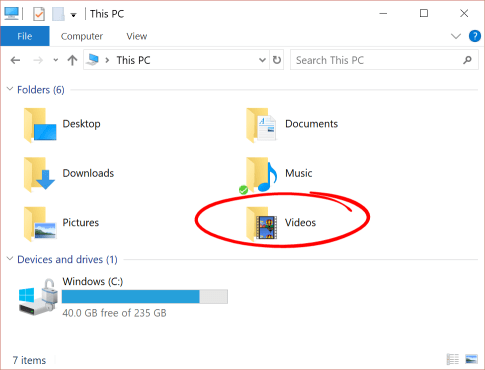Click the Back navigation arrow
The width and height of the screenshot is (485, 370).
(x=15, y=60)
